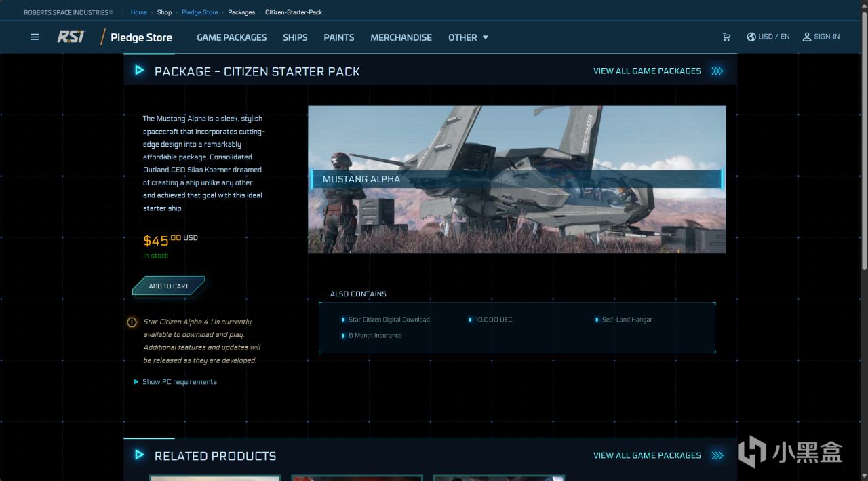The height and width of the screenshot is (481, 868).
Task: Click the arrows after top View All Game Packages
Action: pyautogui.click(x=717, y=71)
